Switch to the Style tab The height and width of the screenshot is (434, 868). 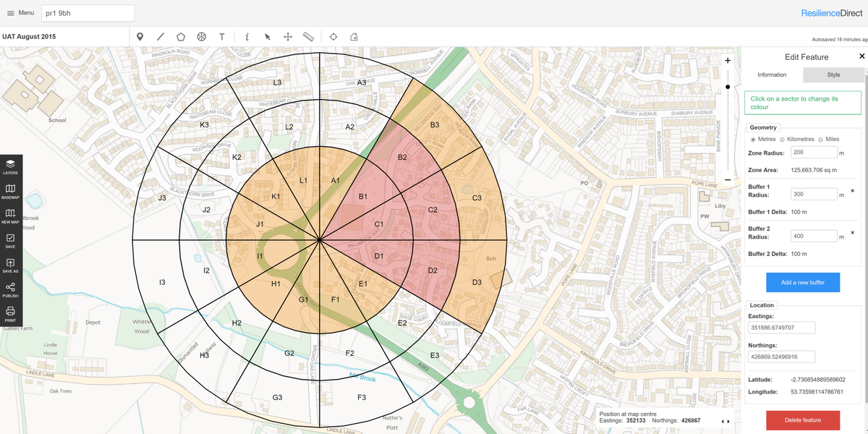833,75
